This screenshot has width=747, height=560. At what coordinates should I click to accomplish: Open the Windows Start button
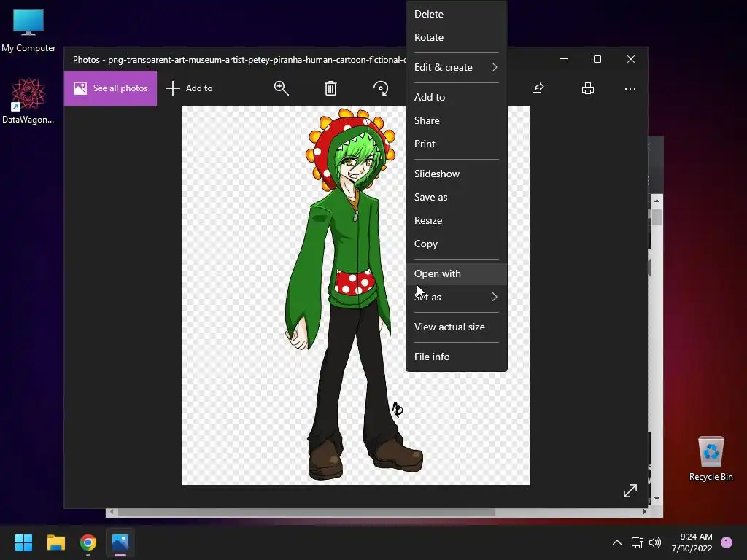tap(23, 542)
